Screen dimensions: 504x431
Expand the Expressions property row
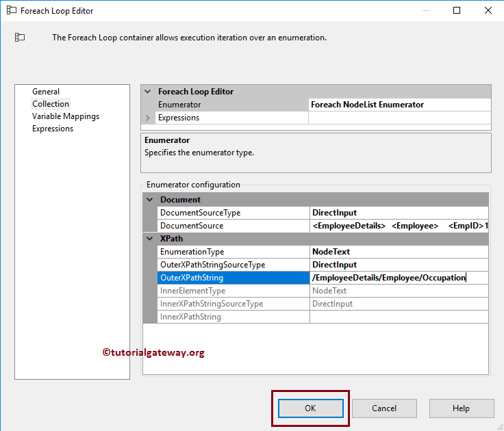tap(148, 118)
